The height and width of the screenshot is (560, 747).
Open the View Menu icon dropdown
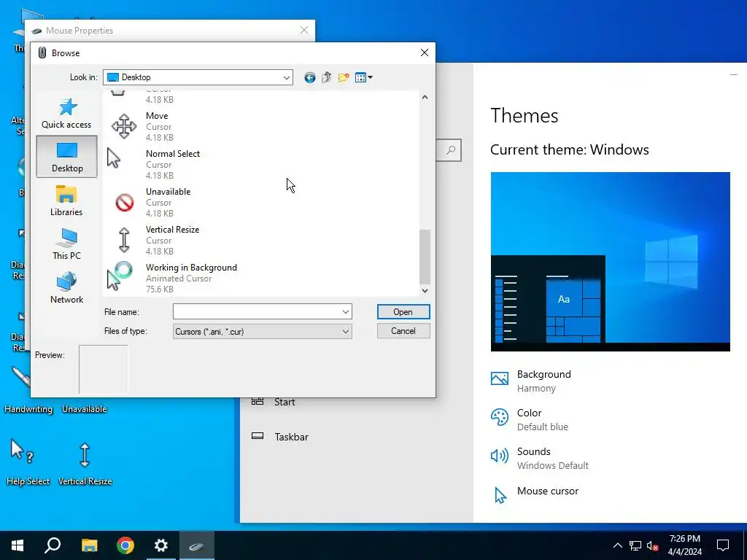pyautogui.click(x=363, y=77)
